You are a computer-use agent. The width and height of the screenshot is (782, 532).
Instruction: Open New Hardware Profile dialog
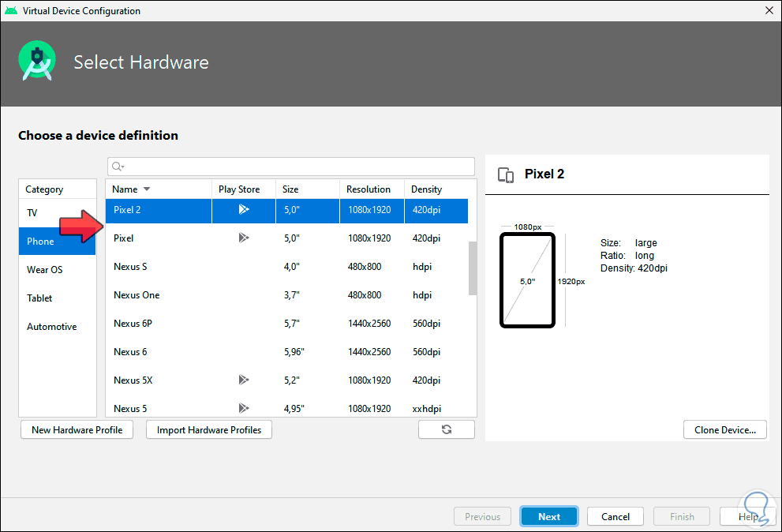click(77, 430)
